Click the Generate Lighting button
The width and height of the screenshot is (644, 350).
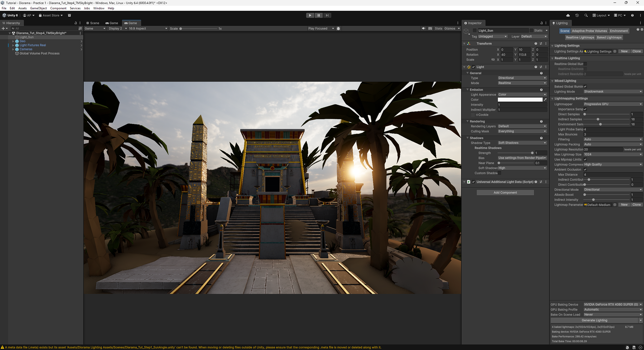(x=594, y=320)
